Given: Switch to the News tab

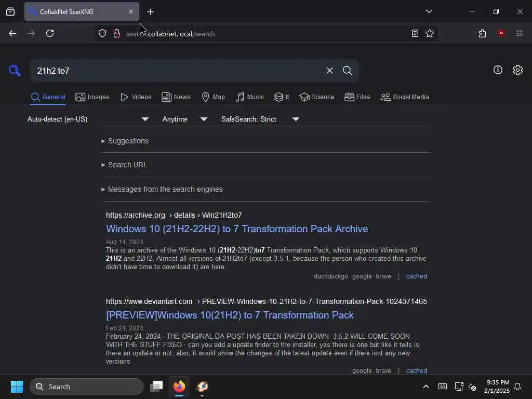Looking at the screenshot, I should pos(176,97).
